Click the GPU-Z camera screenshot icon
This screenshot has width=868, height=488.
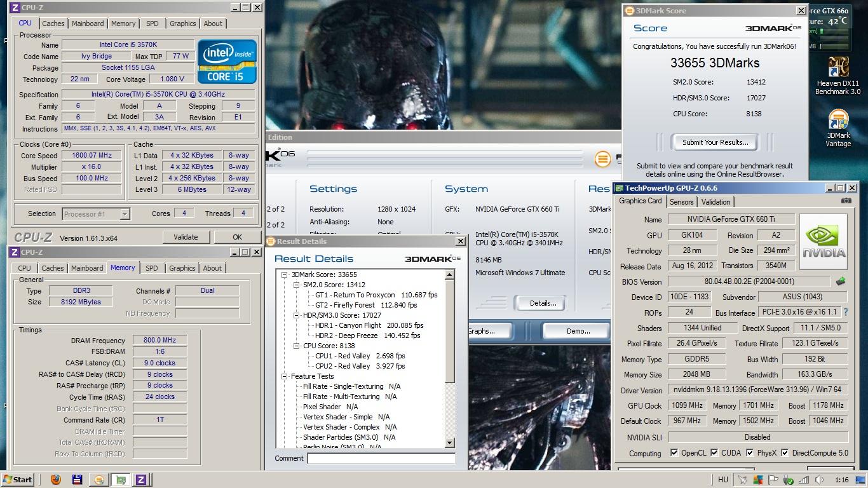click(x=846, y=201)
